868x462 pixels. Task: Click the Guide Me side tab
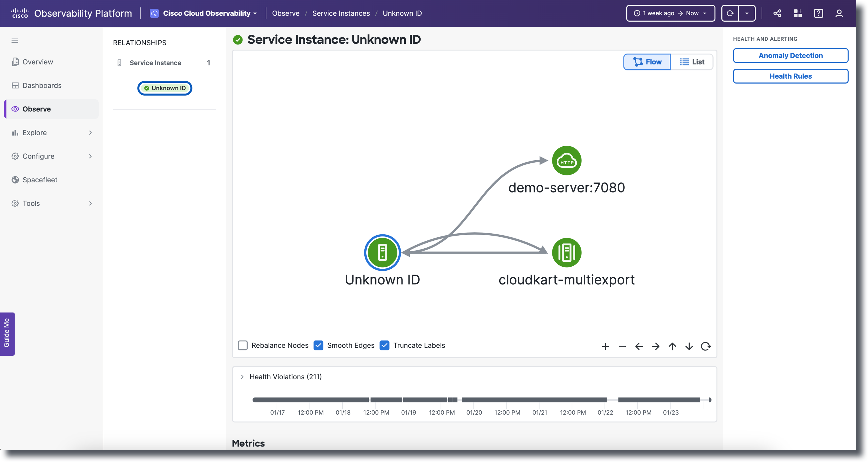7,333
